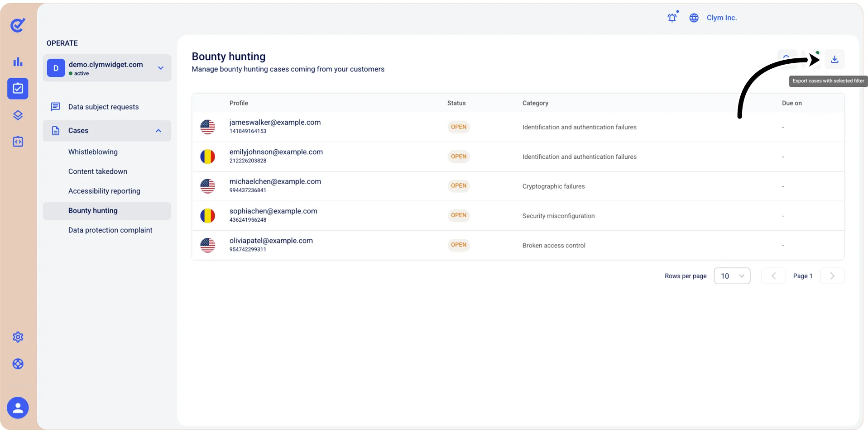Open the analytics bar chart icon
Viewport: 868px width, 432px height.
coord(18,62)
